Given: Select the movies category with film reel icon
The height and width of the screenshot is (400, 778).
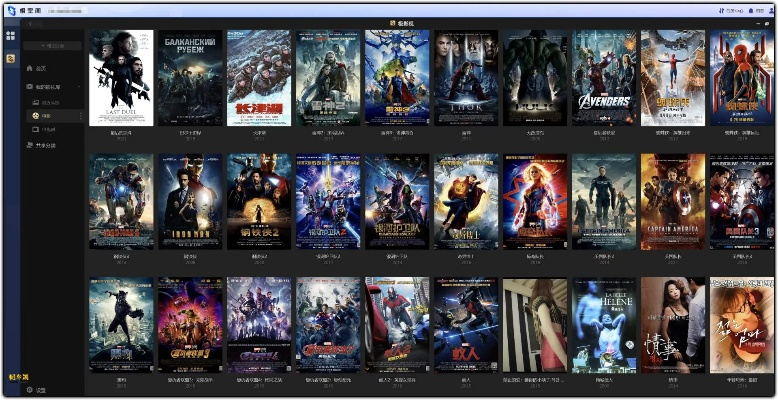Looking at the screenshot, I should [x=36, y=116].
